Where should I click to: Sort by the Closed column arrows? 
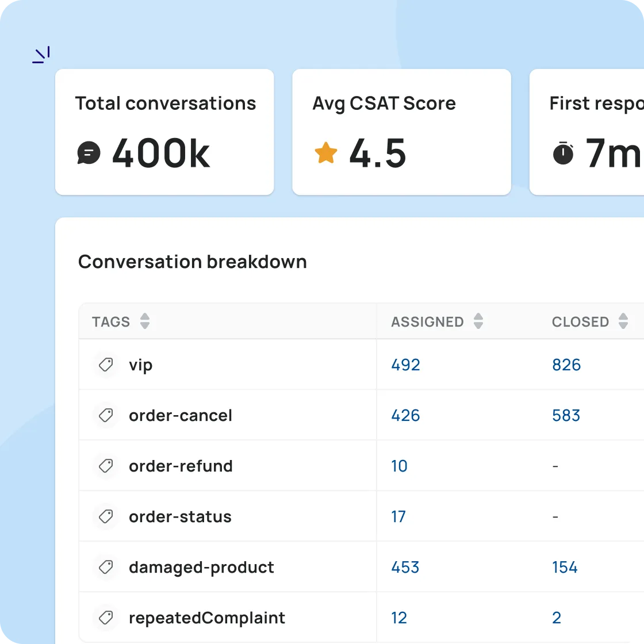[x=623, y=321]
